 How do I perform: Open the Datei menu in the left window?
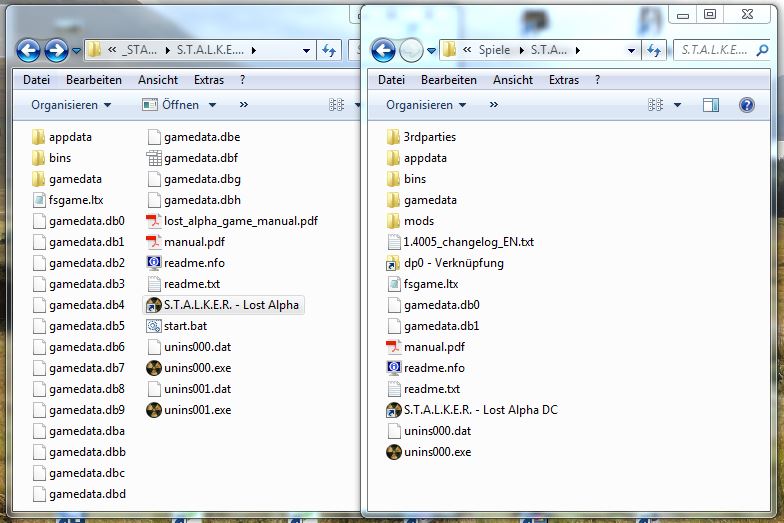point(36,80)
